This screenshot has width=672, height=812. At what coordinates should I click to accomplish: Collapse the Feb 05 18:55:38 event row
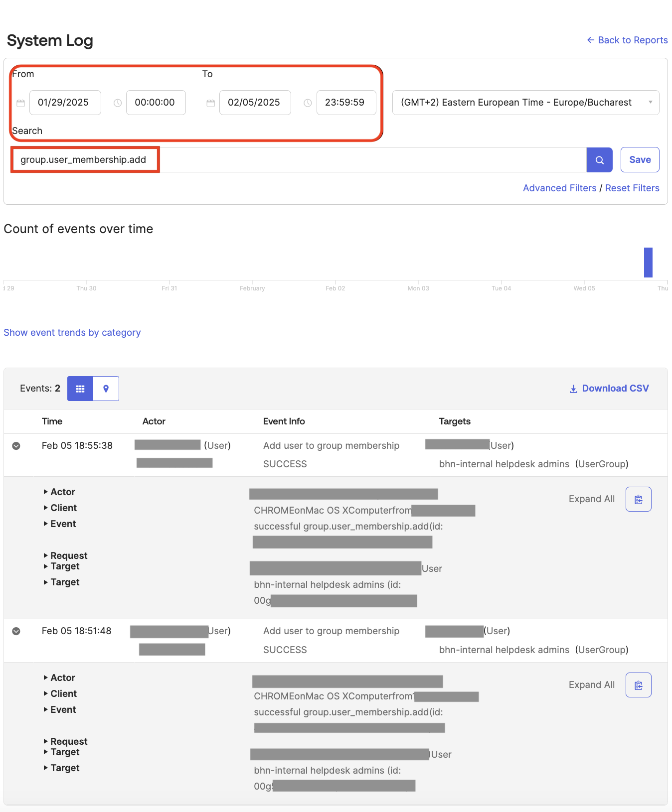point(16,446)
